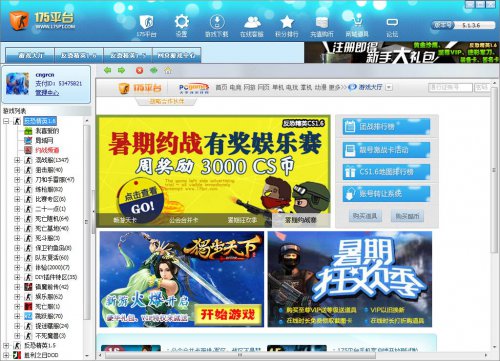Switch to the 游戏大厅 tab
This screenshot has height=361, width=500.
pos(30,55)
